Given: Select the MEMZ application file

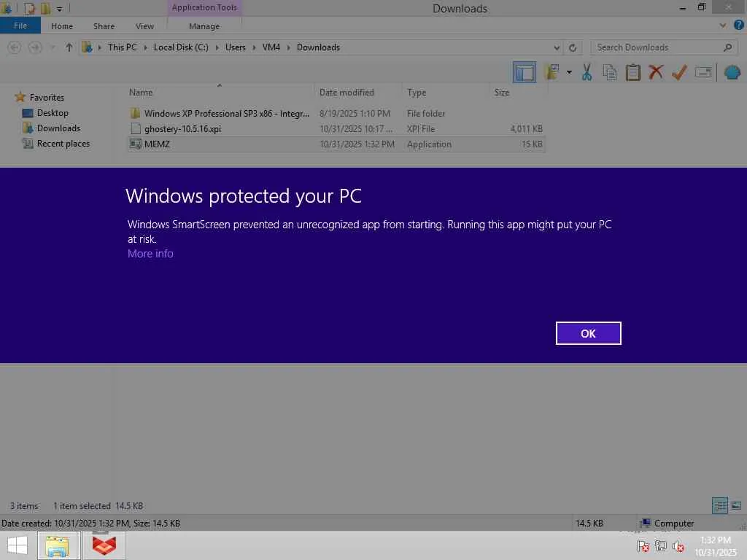Looking at the screenshot, I should coord(336,144).
